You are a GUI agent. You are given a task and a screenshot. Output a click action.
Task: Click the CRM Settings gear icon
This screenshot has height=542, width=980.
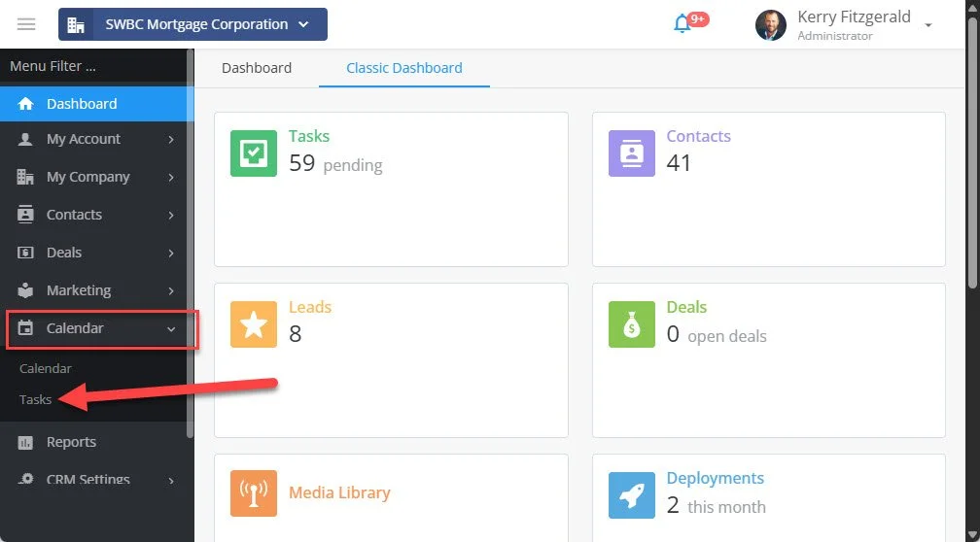(25, 479)
